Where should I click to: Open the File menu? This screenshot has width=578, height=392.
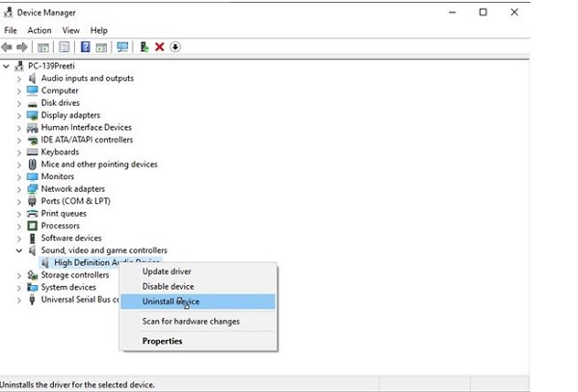(x=11, y=30)
